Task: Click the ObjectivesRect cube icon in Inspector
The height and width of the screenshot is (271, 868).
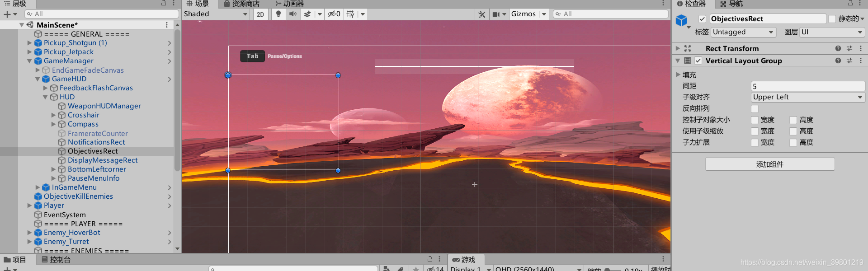Action: pos(681,20)
